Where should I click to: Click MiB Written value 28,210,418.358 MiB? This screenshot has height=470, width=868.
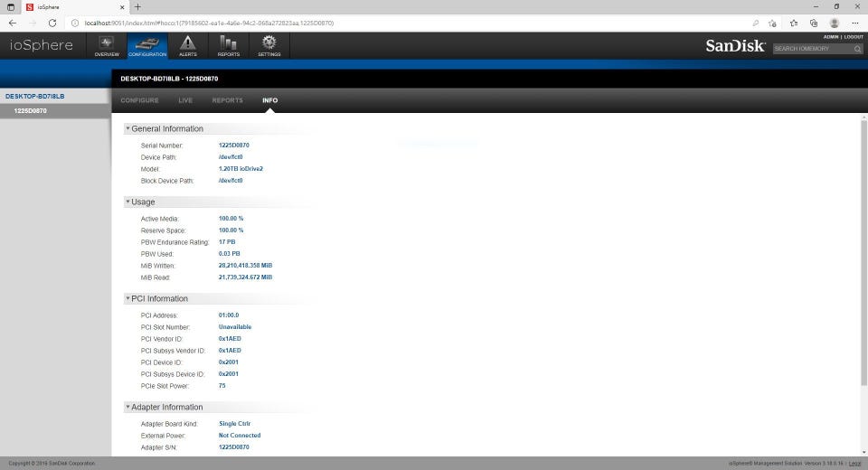[245, 266]
